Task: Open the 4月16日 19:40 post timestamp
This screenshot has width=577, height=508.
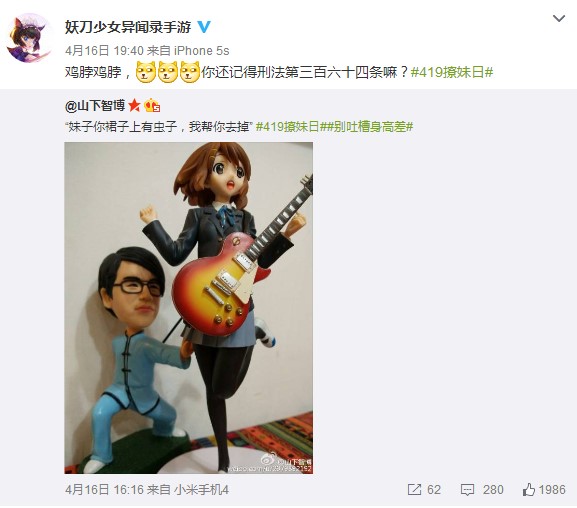Action: [104, 50]
